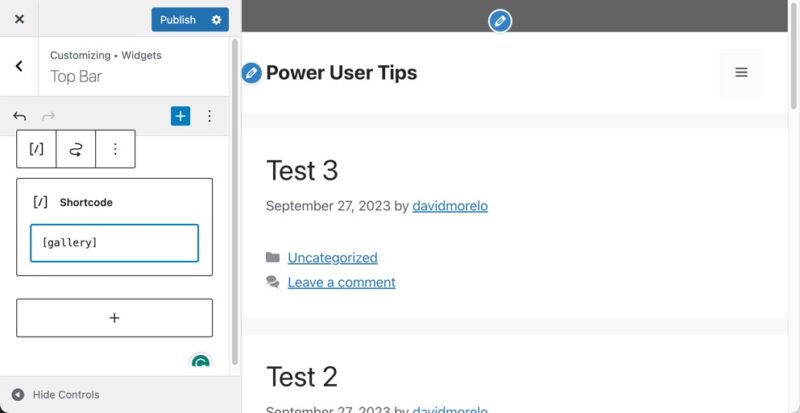800x413 pixels.
Task: Open the Power User Tips site title link
Action: point(341,73)
